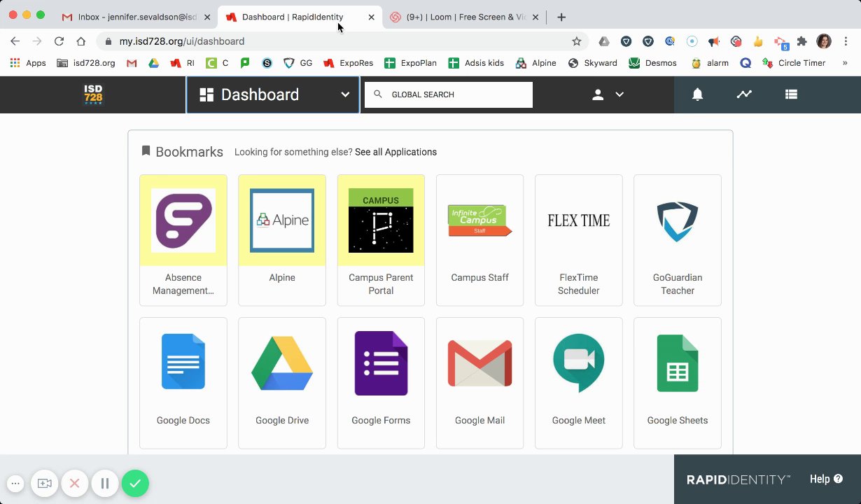Open GoGuardian Teacher tile
Image resolution: width=861 pixels, height=504 pixels.
coord(678,240)
